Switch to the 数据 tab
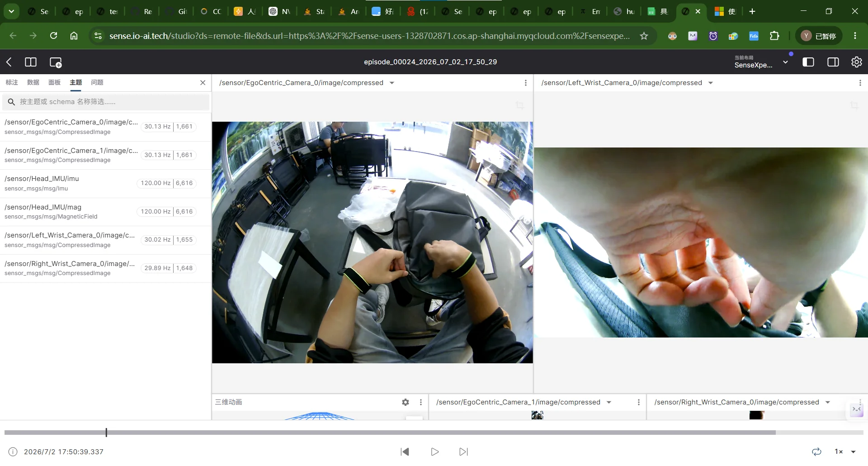 pyautogui.click(x=33, y=82)
